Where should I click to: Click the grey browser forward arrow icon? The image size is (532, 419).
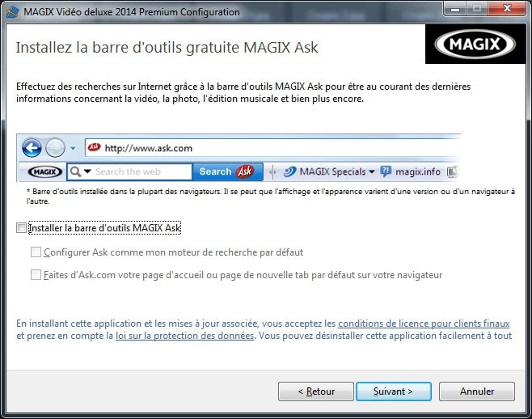[x=55, y=148]
